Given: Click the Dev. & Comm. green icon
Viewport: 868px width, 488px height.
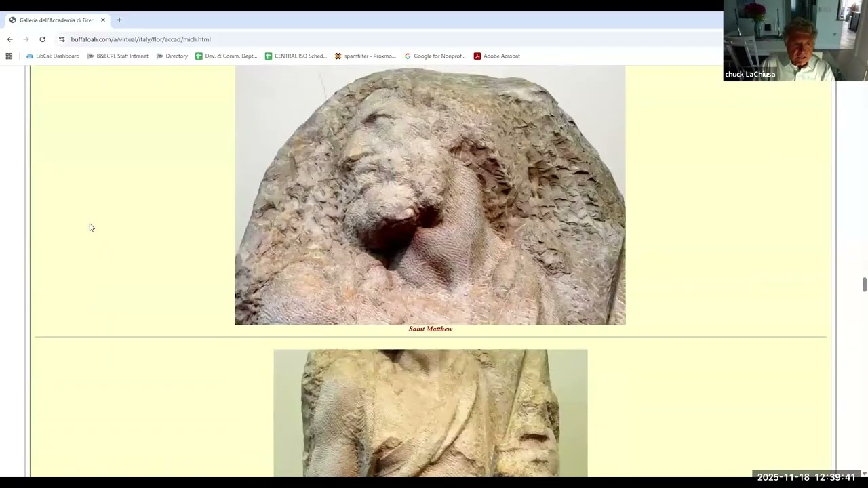Looking at the screenshot, I should coord(199,56).
